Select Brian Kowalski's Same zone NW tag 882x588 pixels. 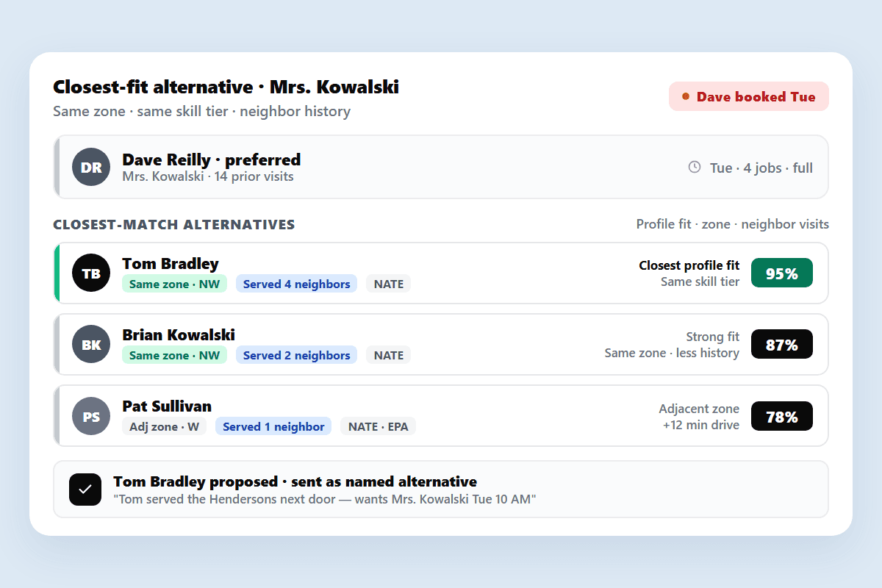pos(174,355)
